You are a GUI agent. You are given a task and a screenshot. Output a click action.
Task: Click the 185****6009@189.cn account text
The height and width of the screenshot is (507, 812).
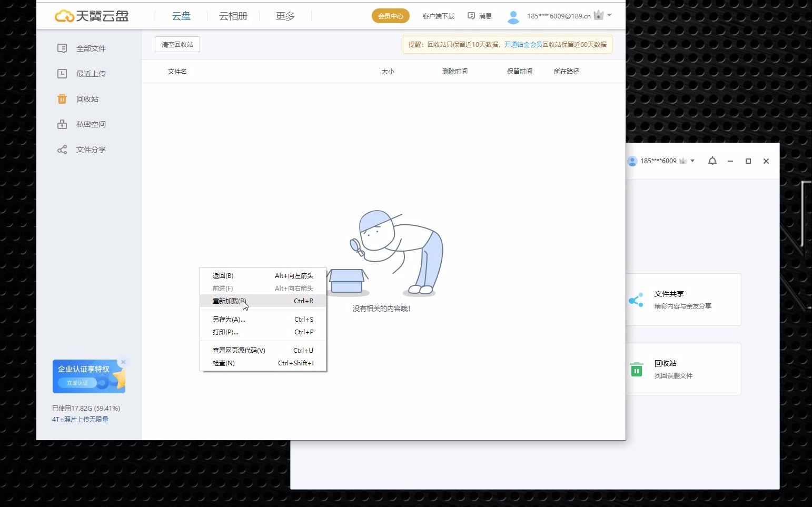click(x=559, y=16)
